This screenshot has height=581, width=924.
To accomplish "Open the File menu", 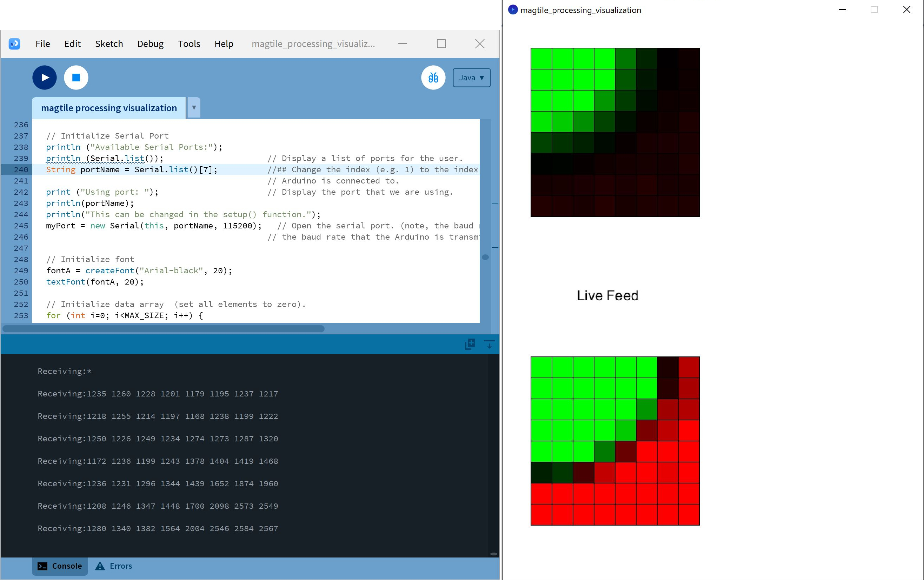I will [x=42, y=44].
